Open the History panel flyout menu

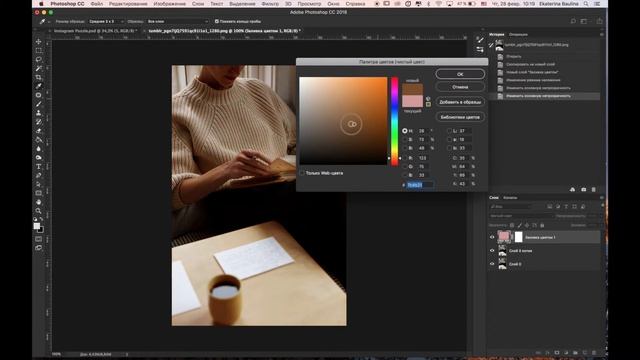(x=602, y=35)
